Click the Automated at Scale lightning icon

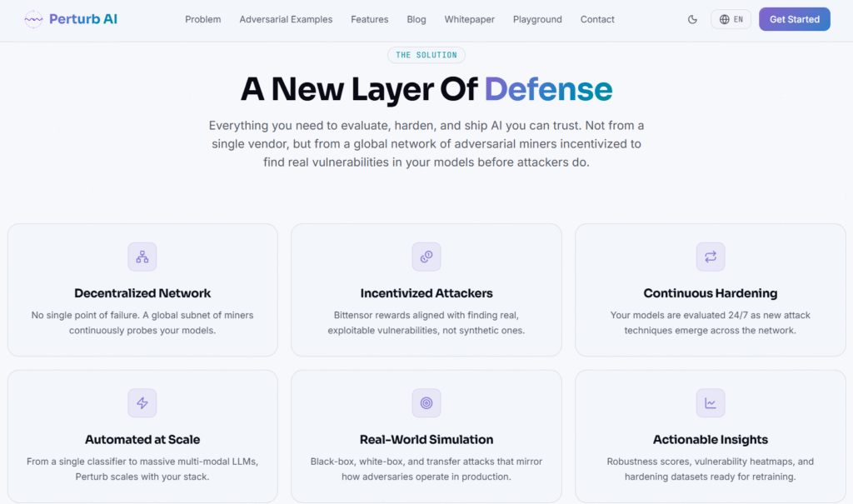[142, 403]
